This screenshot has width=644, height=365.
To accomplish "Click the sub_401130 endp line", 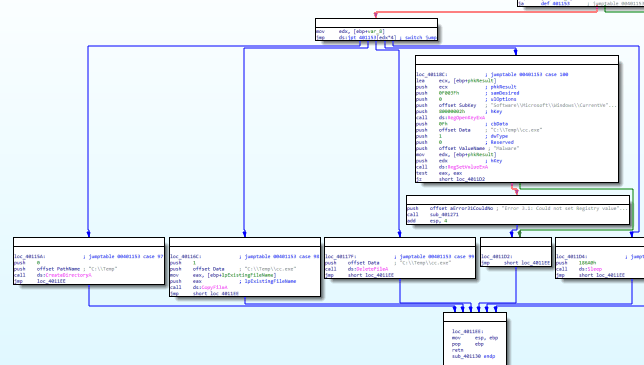I will [474, 356].
